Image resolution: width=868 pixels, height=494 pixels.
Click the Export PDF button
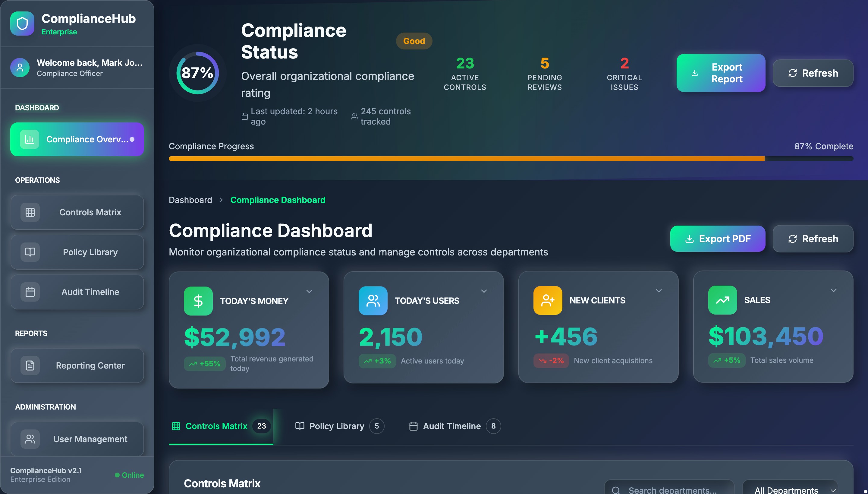(717, 239)
